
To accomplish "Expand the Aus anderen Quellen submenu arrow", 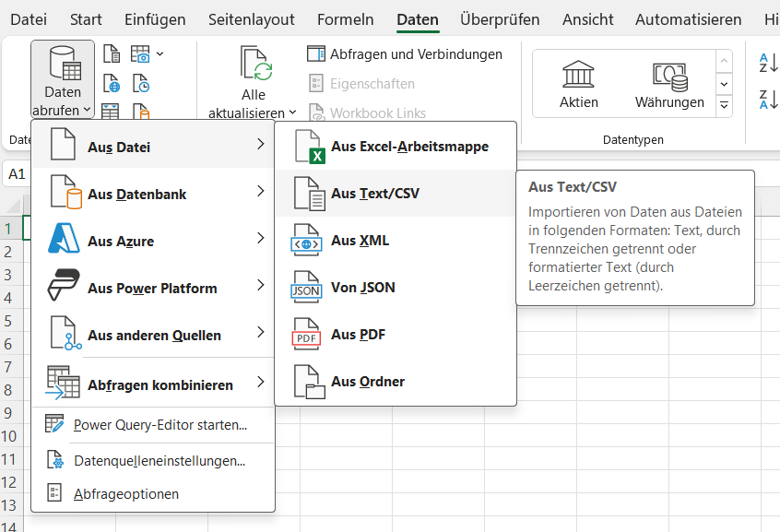I will coord(261,333).
